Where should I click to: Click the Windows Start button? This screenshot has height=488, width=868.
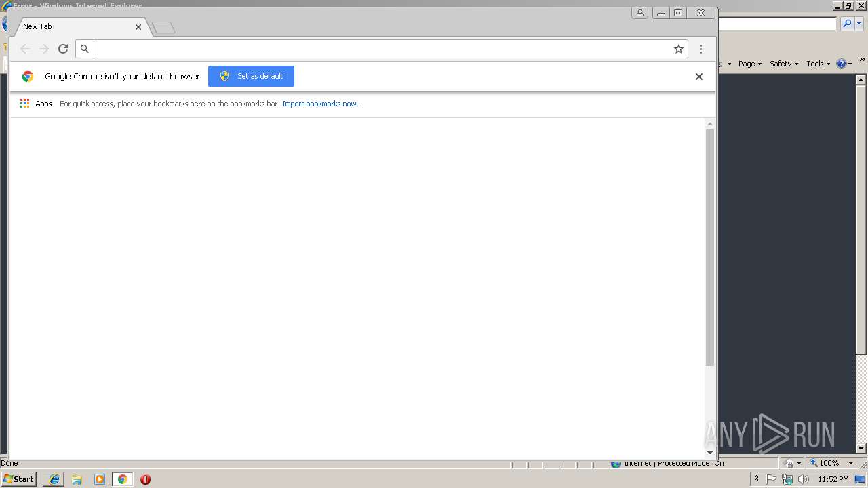click(x=18, y=479)
